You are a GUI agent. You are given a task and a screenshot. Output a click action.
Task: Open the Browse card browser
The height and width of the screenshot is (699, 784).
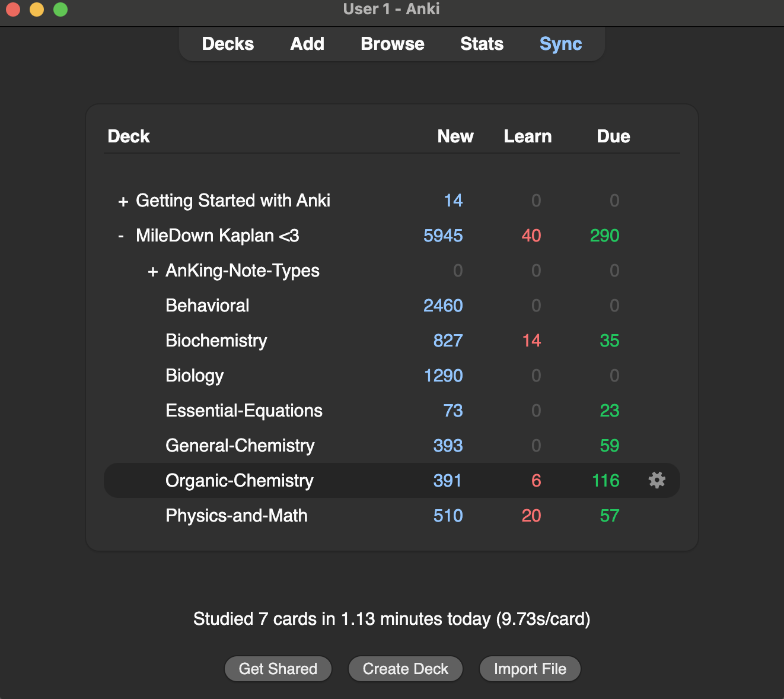click(x=392, y=44)
